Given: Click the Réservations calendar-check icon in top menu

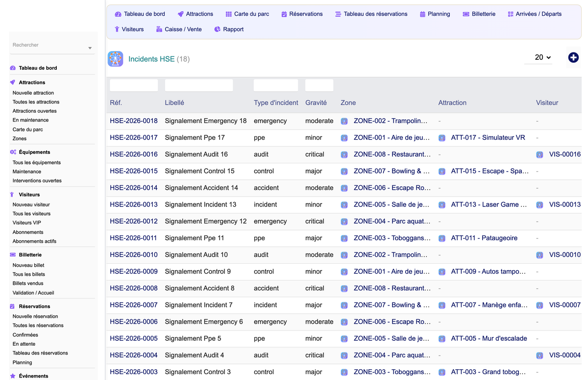Looking at the screenshot, I should [284, 14].
